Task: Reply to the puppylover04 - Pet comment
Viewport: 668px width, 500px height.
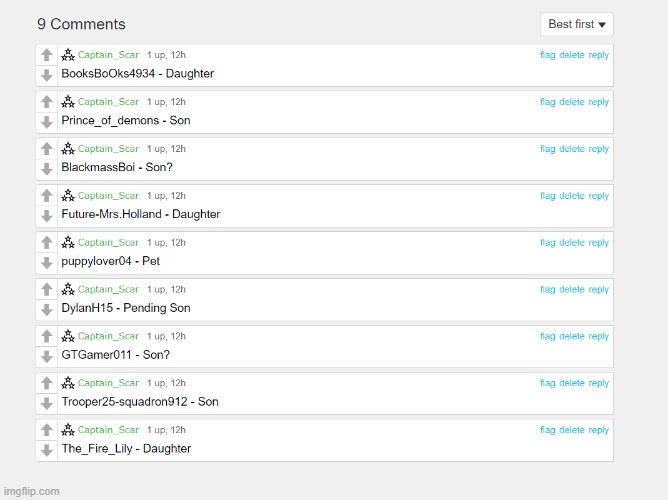Action: (598, 243)
